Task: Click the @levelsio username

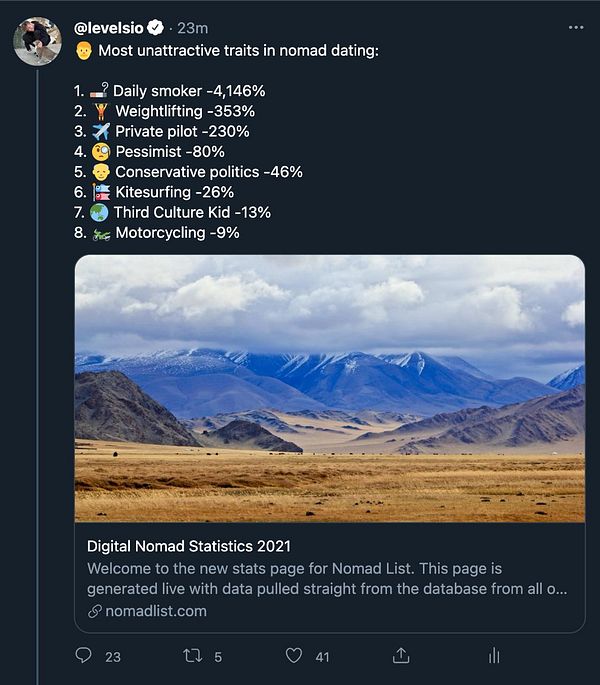Action: (x=113, y=28)
